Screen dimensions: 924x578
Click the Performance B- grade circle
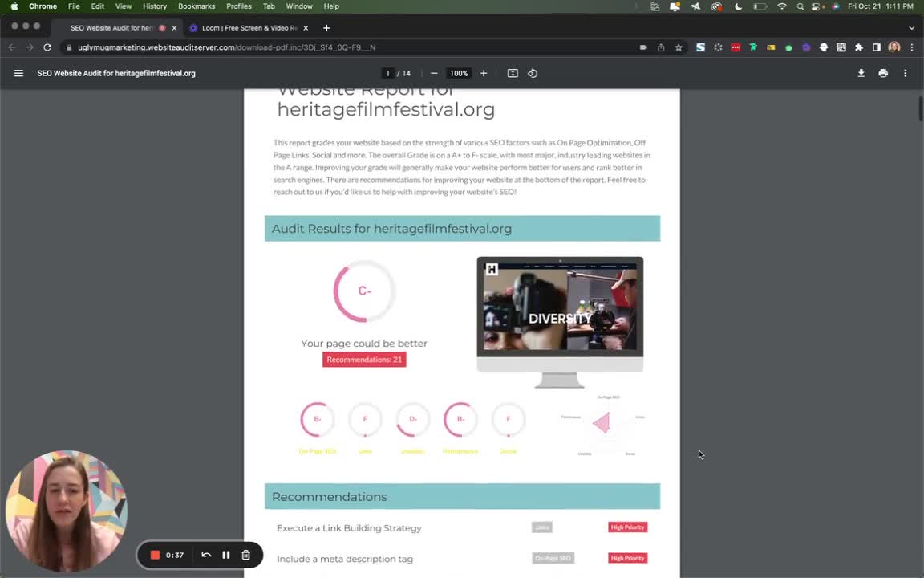coord(460,419)
